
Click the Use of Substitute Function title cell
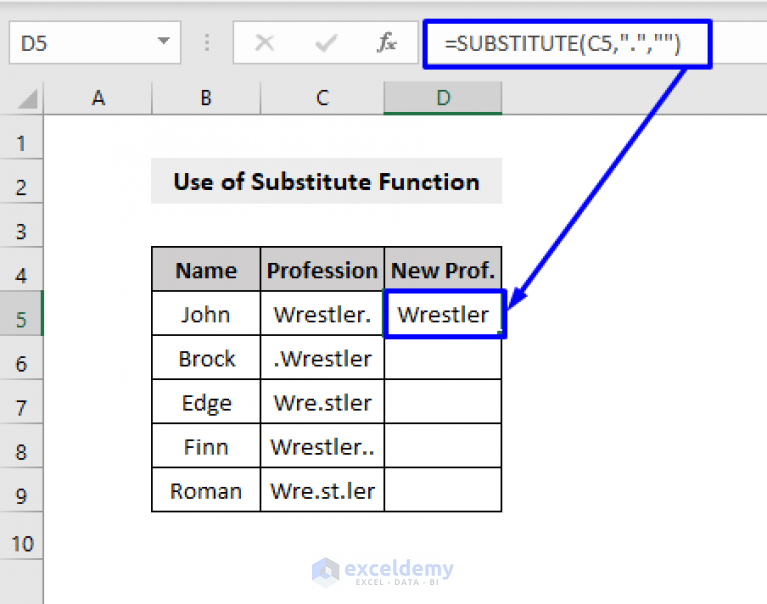click(326, 181)
